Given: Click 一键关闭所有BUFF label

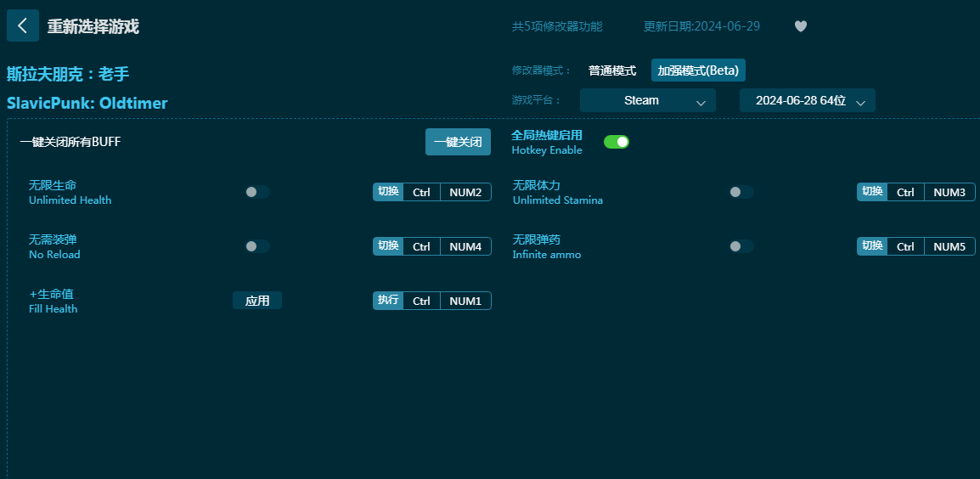Looking at the screenshot, I should [x=70, y=142].
